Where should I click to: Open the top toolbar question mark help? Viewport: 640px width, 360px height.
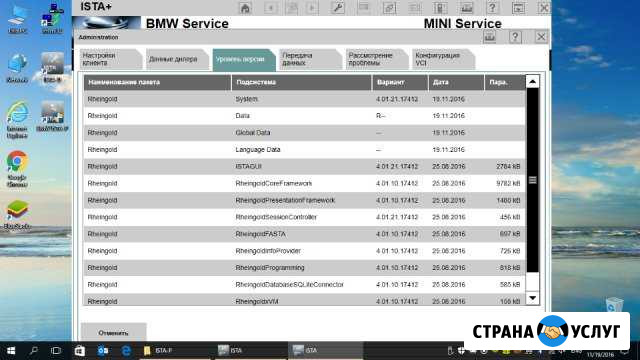point(492,8)
